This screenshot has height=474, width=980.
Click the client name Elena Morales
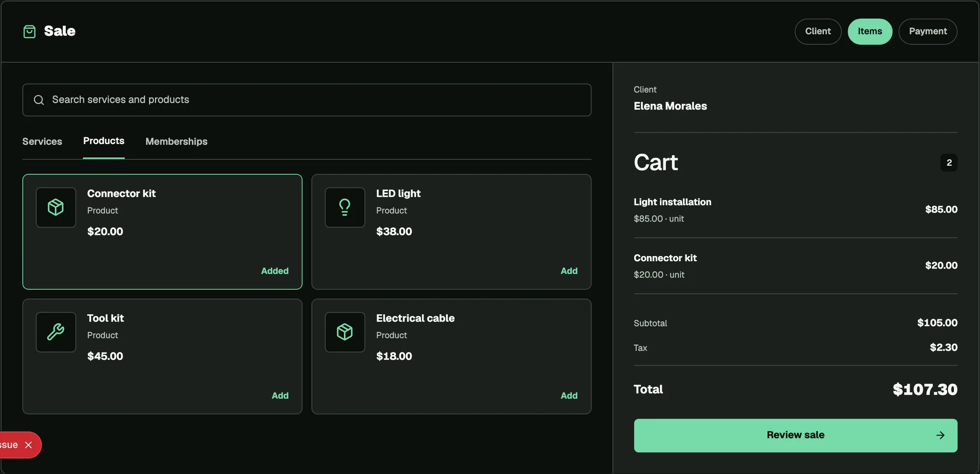point(670,106)
